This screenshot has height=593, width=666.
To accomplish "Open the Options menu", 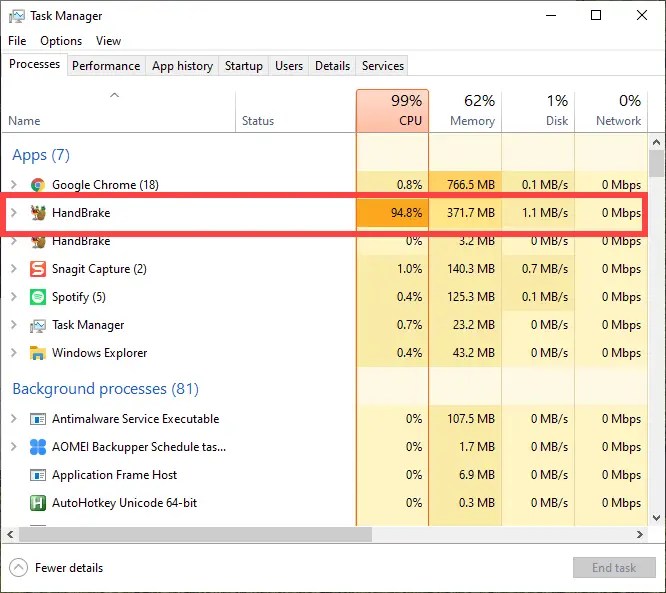I will point(61,41).
